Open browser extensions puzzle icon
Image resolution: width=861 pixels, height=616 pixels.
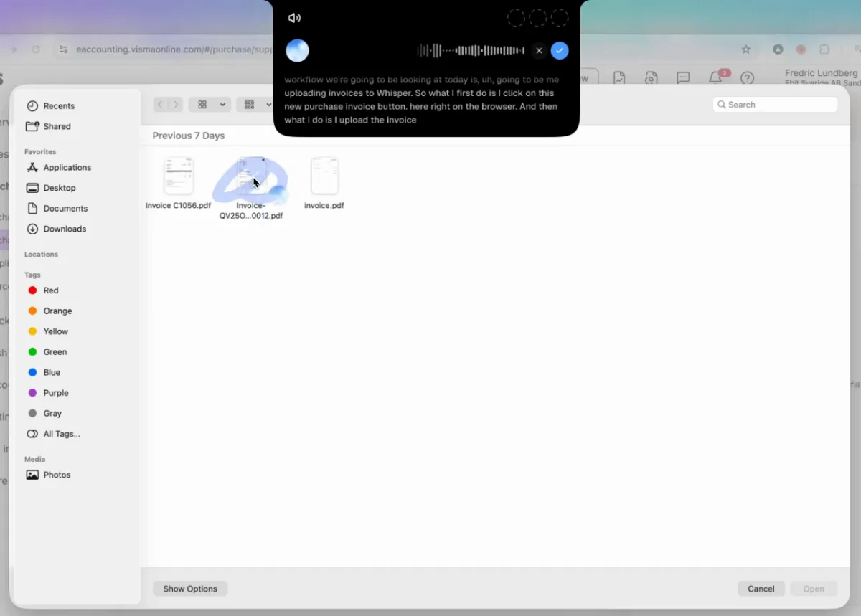click(824, 49)
